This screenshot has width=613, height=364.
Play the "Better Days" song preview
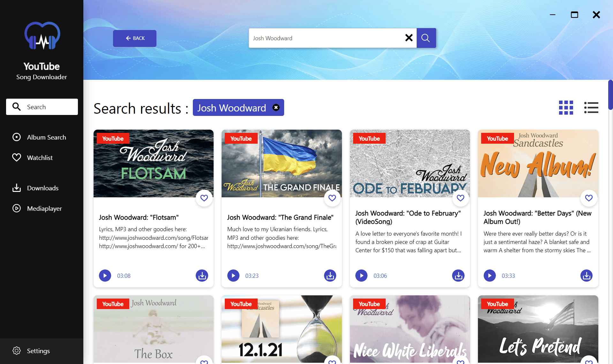pyautogui.click(x=490, y=276)
